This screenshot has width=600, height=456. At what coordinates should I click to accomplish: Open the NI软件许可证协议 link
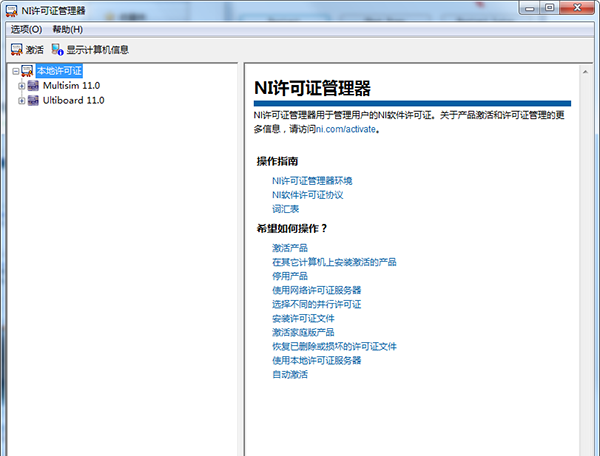click(307, 195)
